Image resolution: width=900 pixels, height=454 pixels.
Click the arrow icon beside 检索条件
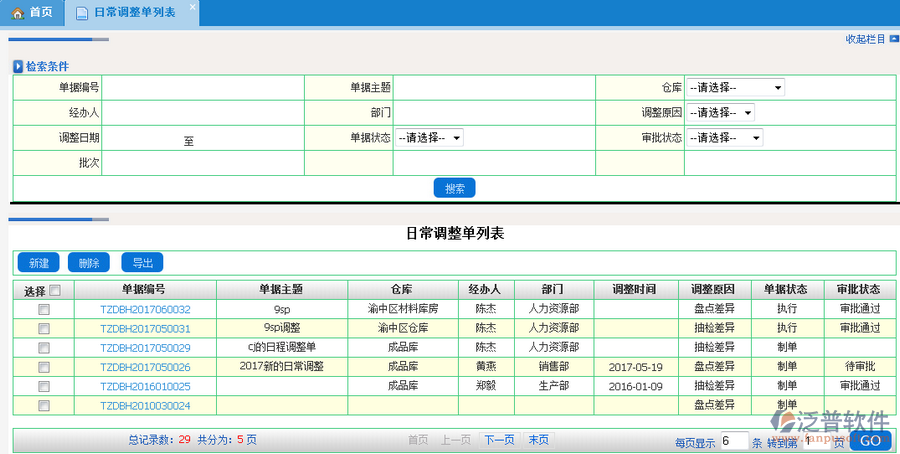[x=18, y=66]
